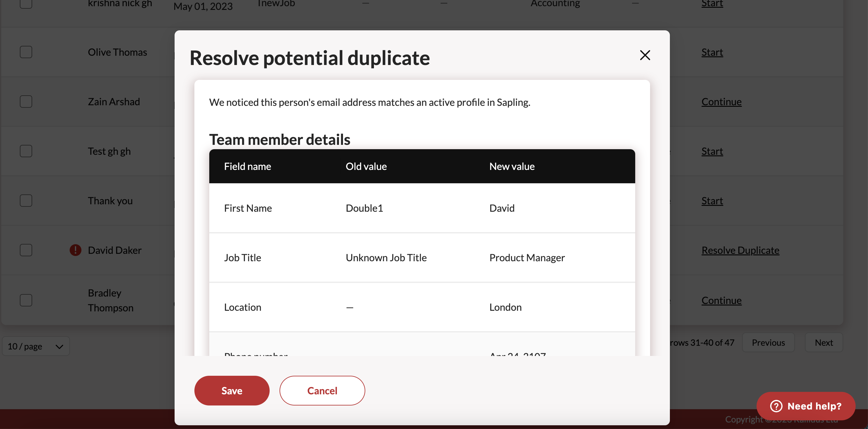868x429 pixels.
Task: Click Continue link for Zain Arshad
Action: pos(721,102)
